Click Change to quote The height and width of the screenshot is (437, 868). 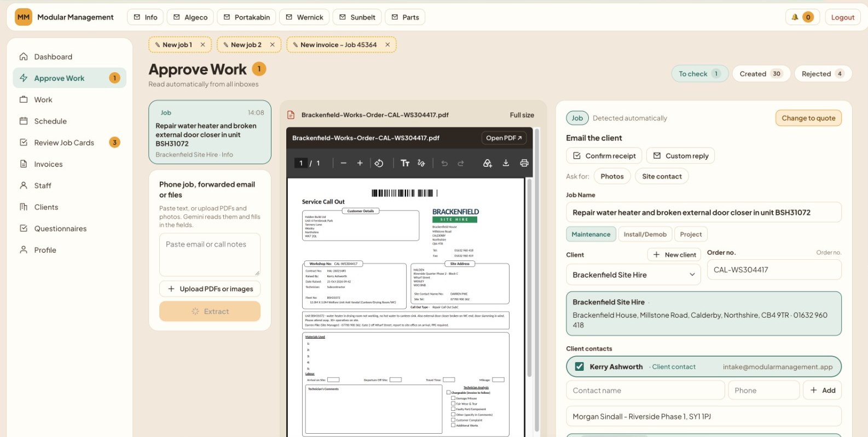point(808,118)
